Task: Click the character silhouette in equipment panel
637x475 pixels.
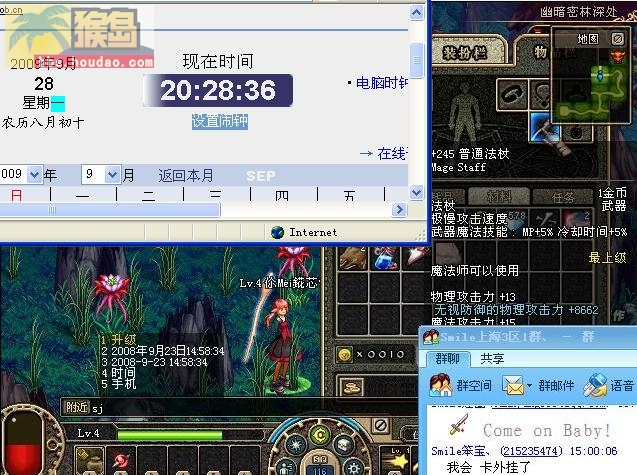Action: (x=464, y=111)
